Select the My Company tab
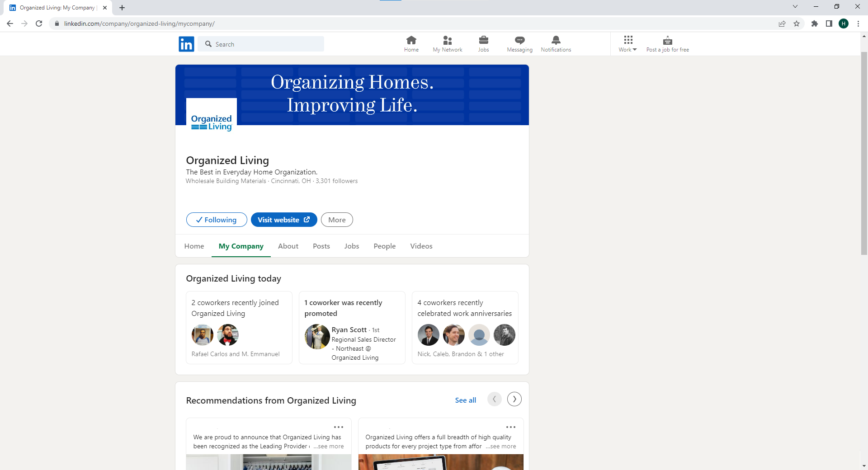Viewport: 868px width, 470px height. [x=241, y=246]
